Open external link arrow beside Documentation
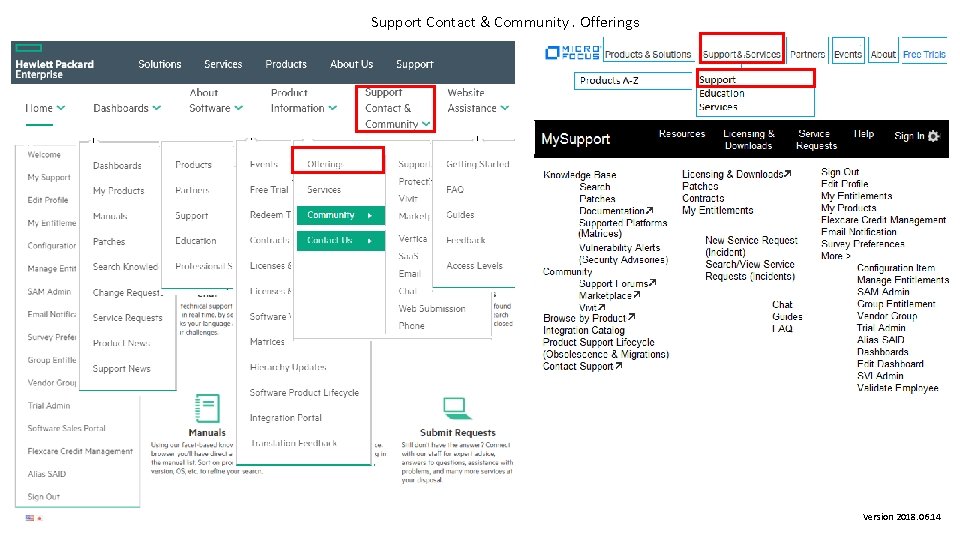Image resolution: width=960 pixels, height=540 pixels. tap(650, 211)
